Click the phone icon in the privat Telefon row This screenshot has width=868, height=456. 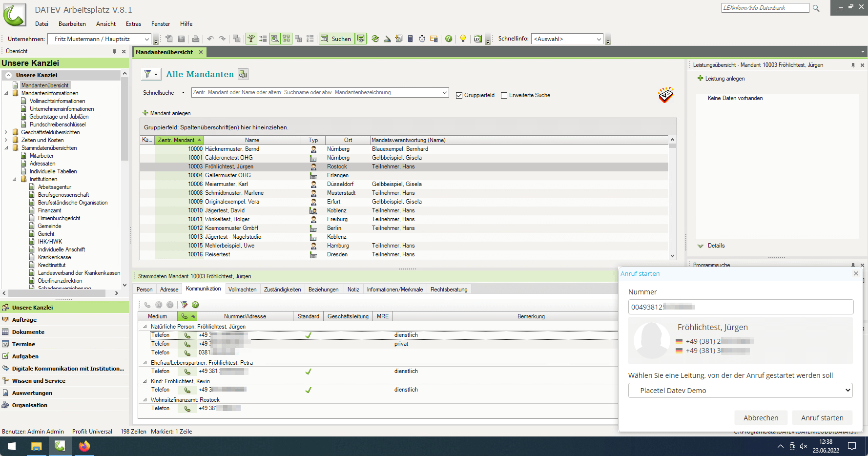(x=187, y=344)
